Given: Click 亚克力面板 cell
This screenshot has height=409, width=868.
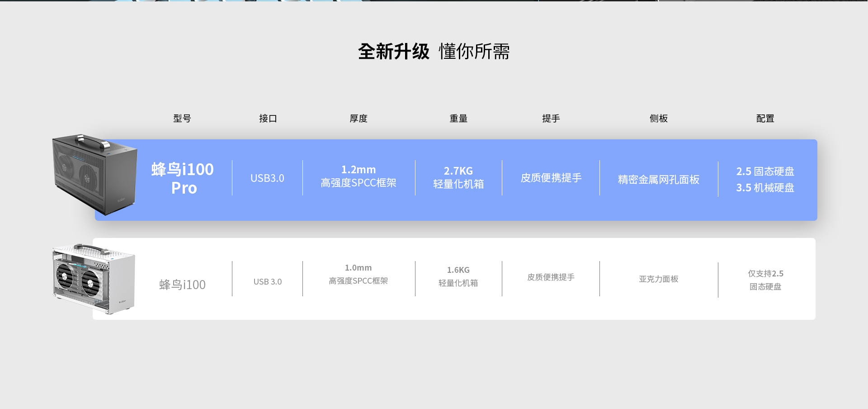Looking at the screenshot, I should 659,279.
